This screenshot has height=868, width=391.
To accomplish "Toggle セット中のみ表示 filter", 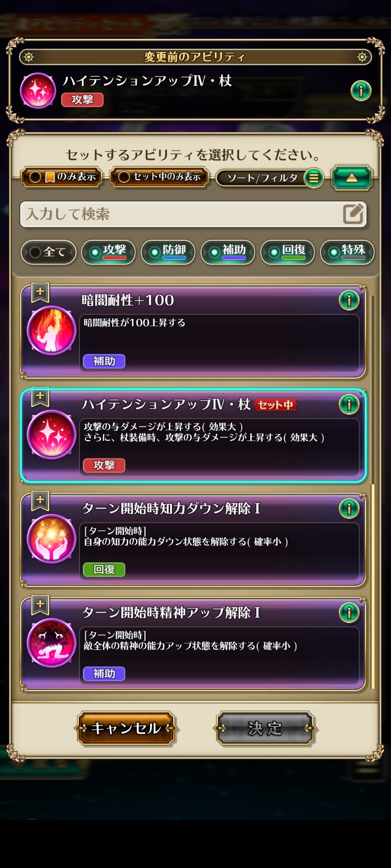I will (160, 177).
